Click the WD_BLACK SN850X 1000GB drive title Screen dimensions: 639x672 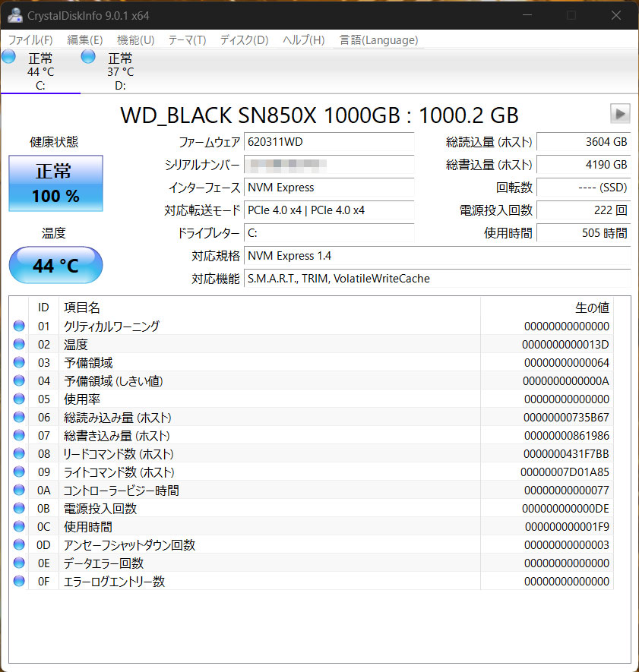(x=319, y=115)
